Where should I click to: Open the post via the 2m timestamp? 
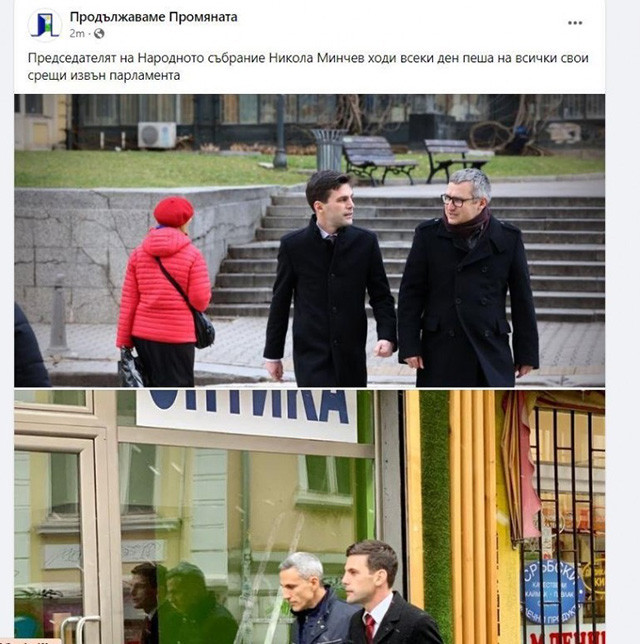click(77, 34)
